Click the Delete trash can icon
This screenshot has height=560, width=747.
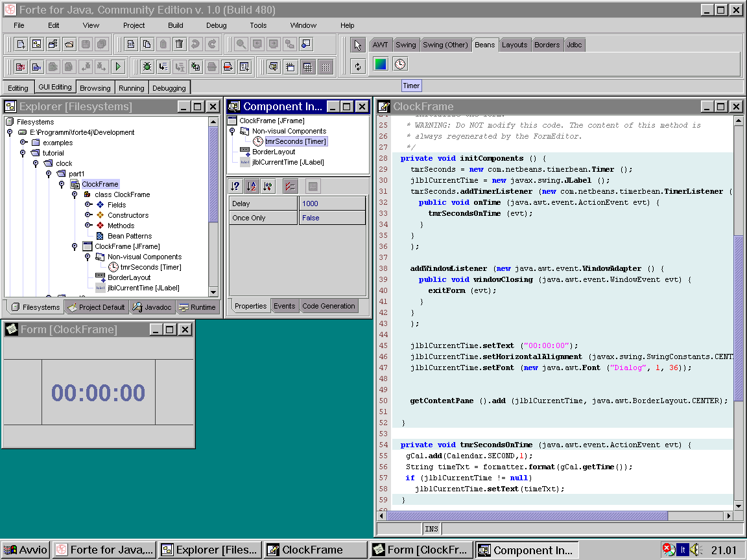click(180, 44)
